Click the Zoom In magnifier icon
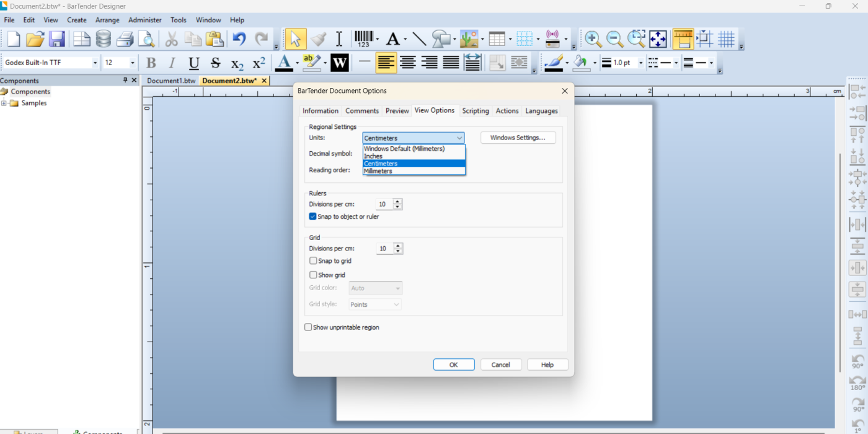The height and width of the screenshot is (434, 868). point(593,39)
